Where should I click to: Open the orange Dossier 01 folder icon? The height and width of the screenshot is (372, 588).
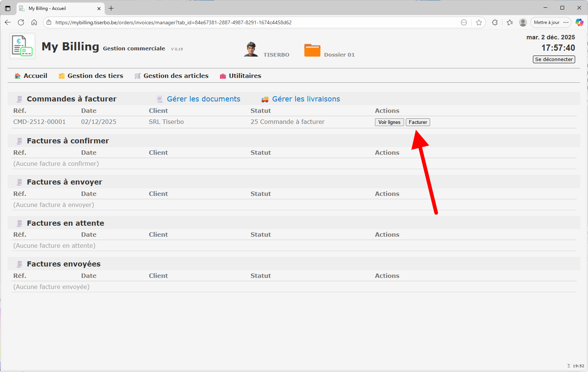[312, 50]
